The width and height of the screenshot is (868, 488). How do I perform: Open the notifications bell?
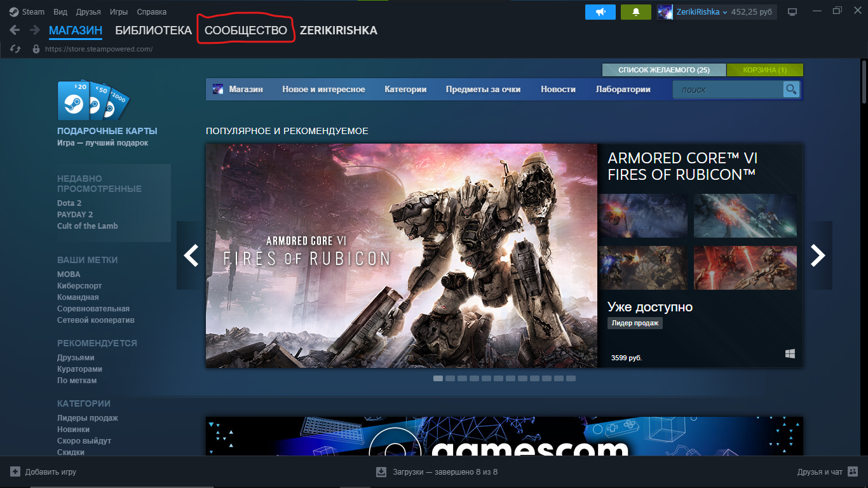[636, 11]
